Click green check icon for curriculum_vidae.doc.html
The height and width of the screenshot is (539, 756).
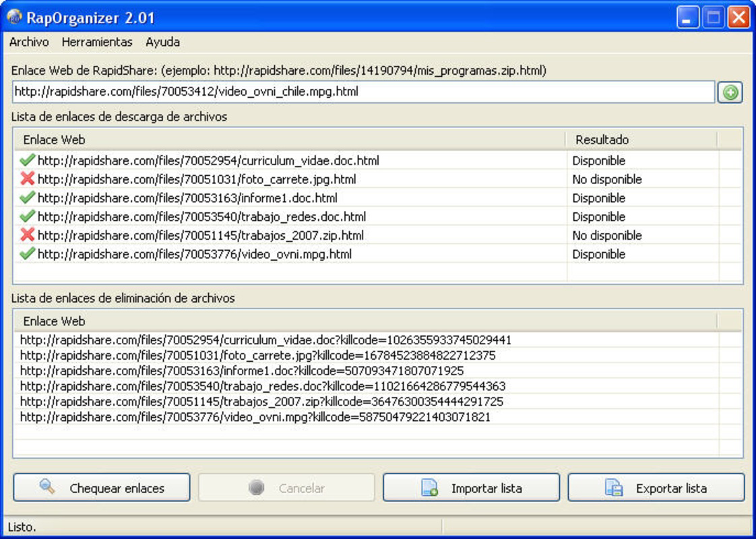pos(28,160)
